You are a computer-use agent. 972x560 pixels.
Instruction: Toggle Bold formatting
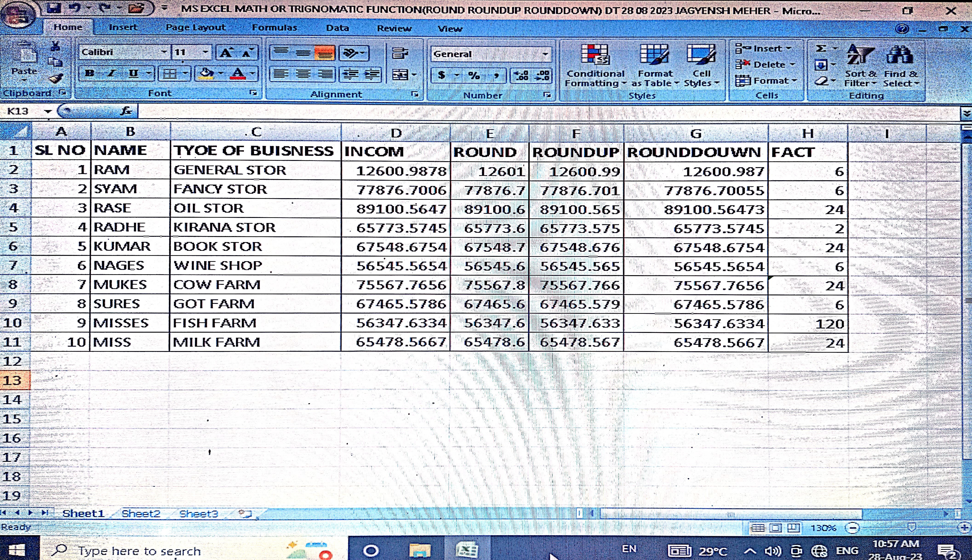click(89, 73)
